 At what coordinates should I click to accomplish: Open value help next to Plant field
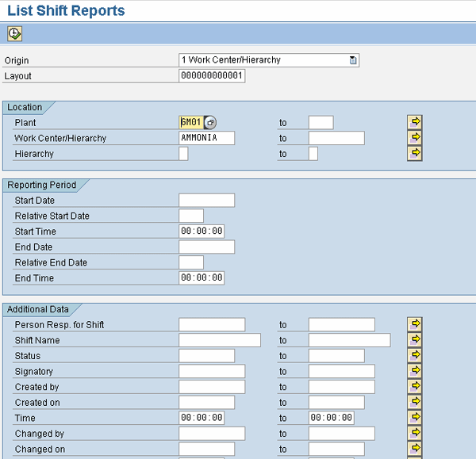pos(209,123)
